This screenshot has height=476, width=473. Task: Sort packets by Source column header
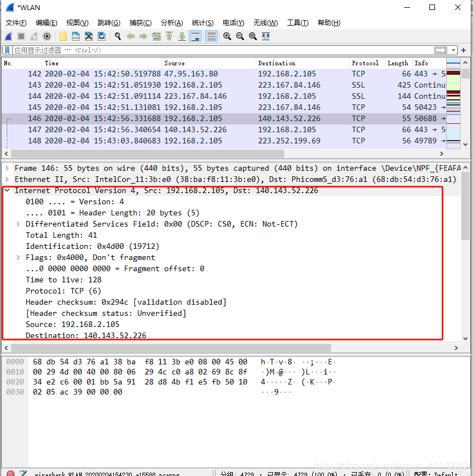pyautogui.click(x=209, y=63)
